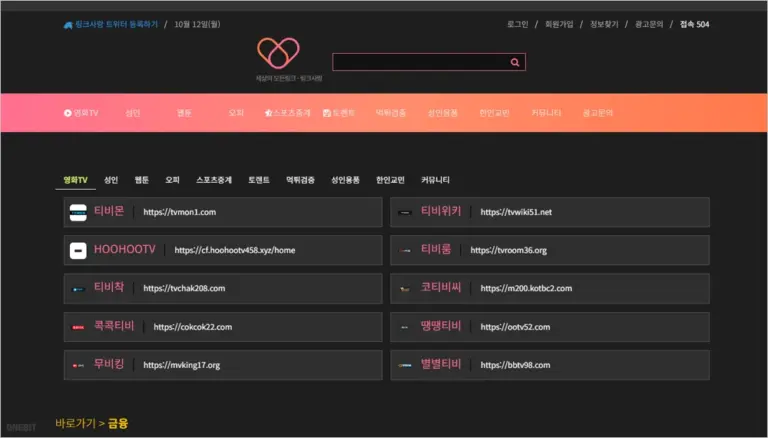The width and height of the screenshot is (768, 438).
Task: Switch to the 성인 tab above the link list
Action: pyautogui.click(x=111, y=180)
